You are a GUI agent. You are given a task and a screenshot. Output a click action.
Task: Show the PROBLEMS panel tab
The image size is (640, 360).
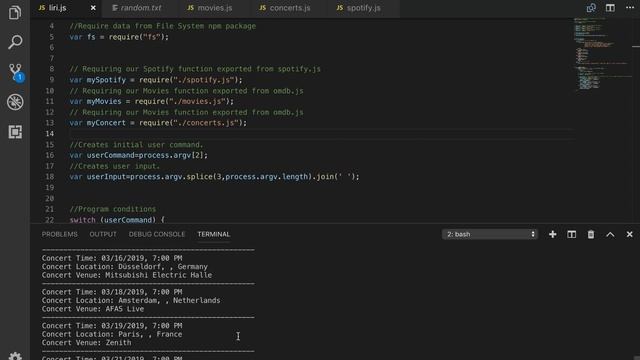click(60, 234)
